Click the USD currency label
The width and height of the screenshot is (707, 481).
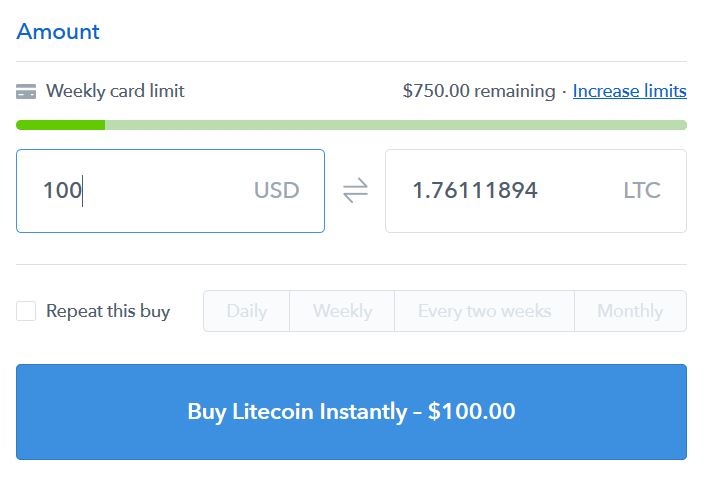(276, 190)
